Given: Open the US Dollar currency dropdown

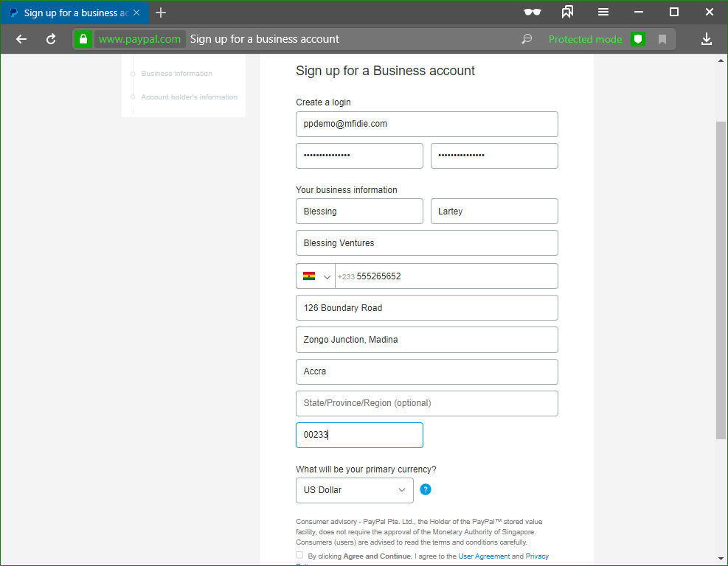Looking at the screenshot, I should pyautogui.click(x=354, y=490).
